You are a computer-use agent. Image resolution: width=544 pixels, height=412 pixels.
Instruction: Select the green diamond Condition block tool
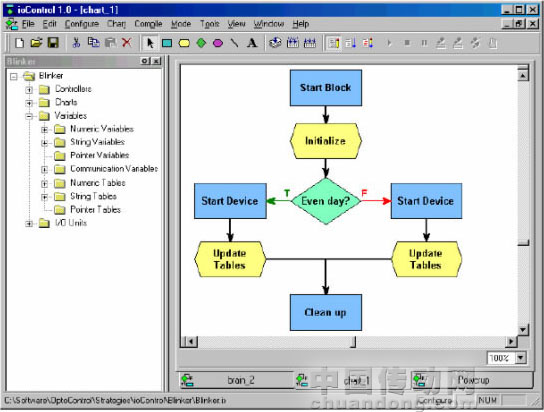point(201,43)
